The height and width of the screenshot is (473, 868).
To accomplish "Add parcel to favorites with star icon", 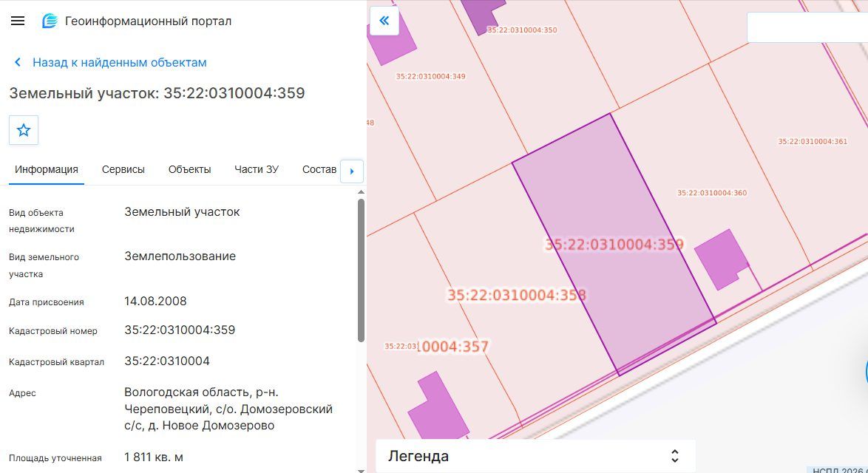I will 23,130.
